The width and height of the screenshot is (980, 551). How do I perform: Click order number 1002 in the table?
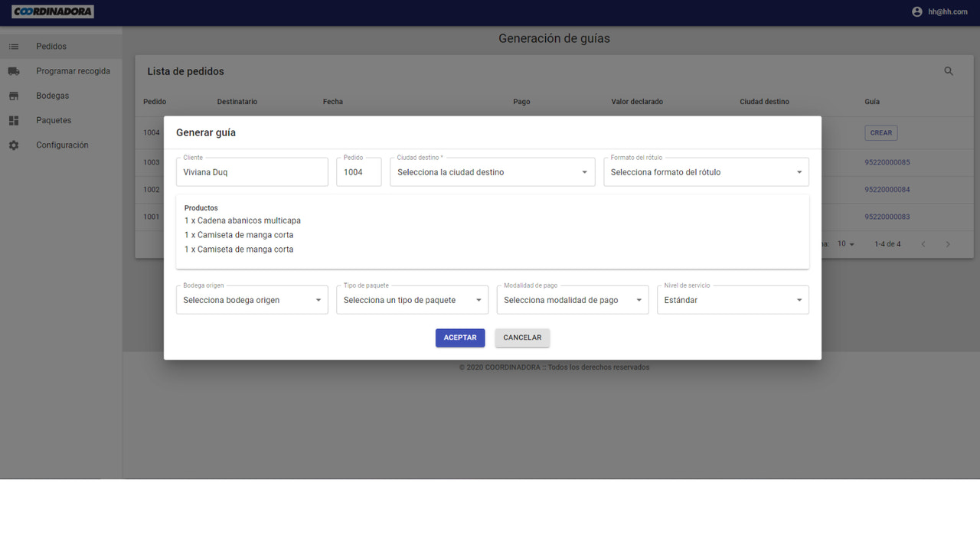[x=152, y=190]
